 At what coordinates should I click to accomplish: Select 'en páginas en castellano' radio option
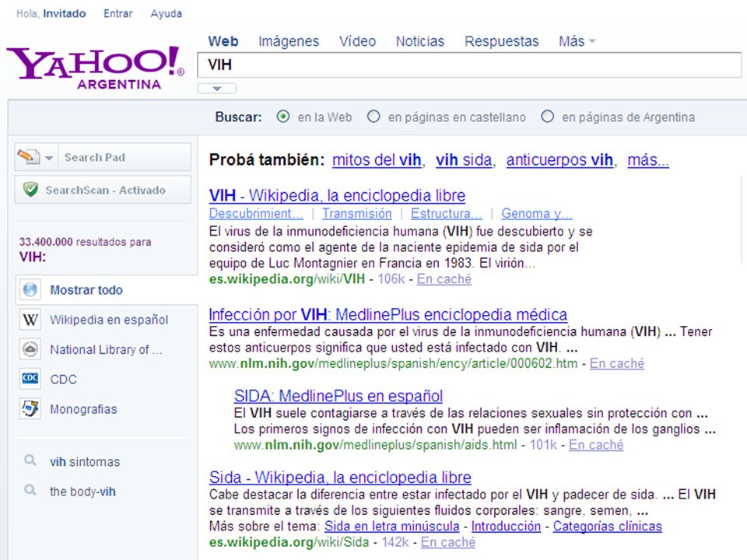point(373,117)
